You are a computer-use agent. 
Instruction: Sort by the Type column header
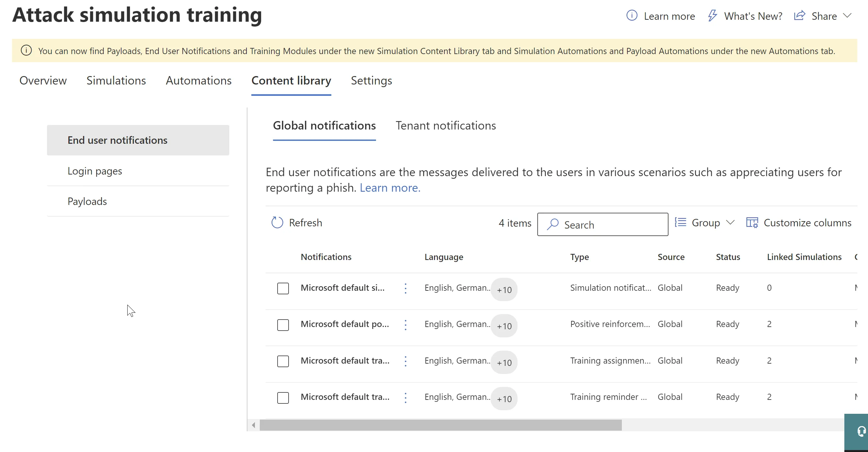point(579,257)
